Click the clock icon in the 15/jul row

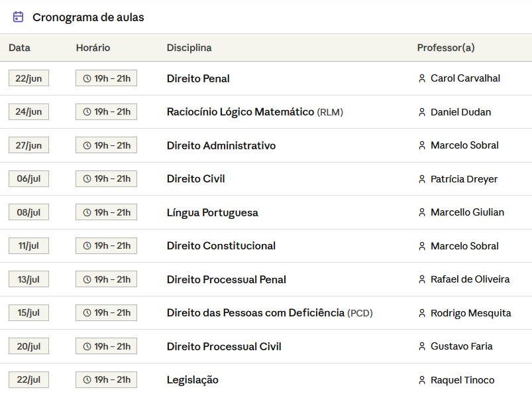[x=87, y=313]
